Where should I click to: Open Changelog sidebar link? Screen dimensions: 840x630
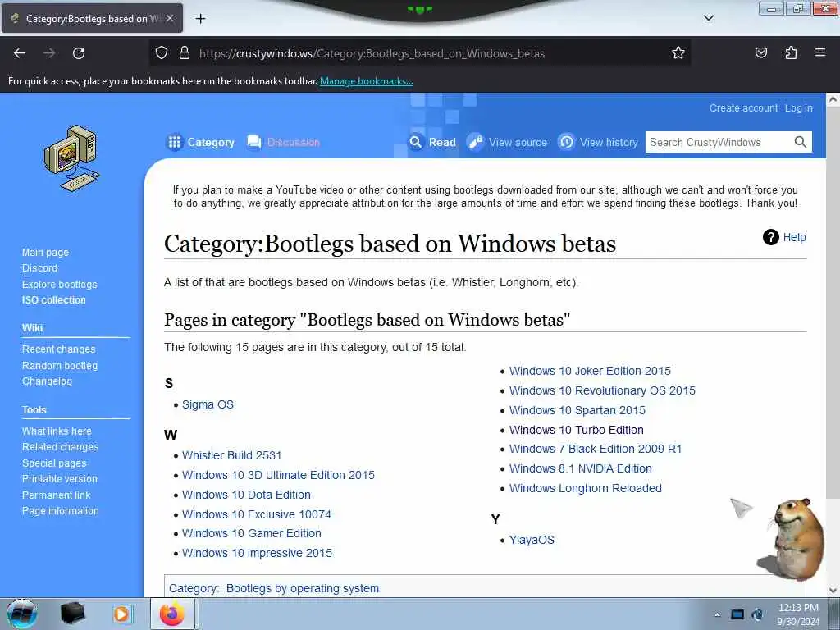point(47,381)
